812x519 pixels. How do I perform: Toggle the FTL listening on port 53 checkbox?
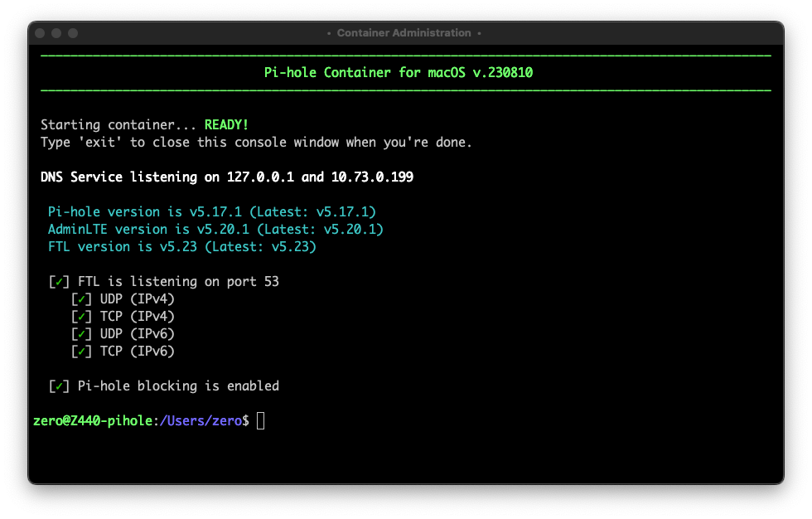[59, 281]
